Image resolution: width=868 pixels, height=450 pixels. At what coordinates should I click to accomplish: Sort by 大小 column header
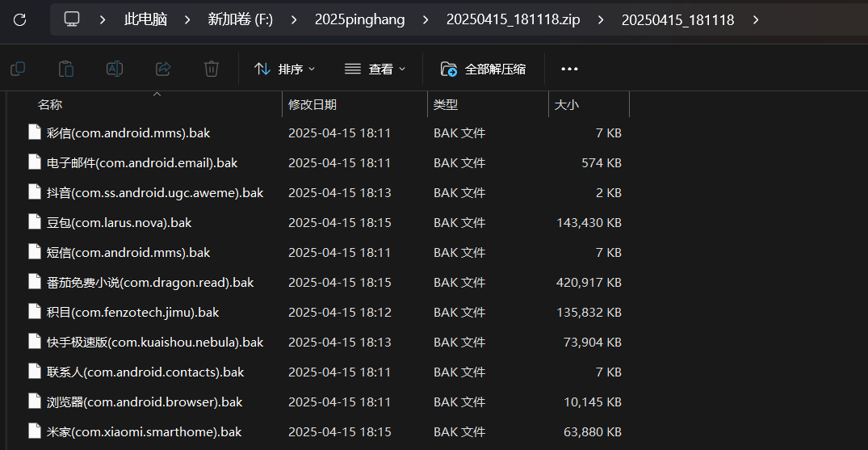pyautogui.click(x=567, y=104)
